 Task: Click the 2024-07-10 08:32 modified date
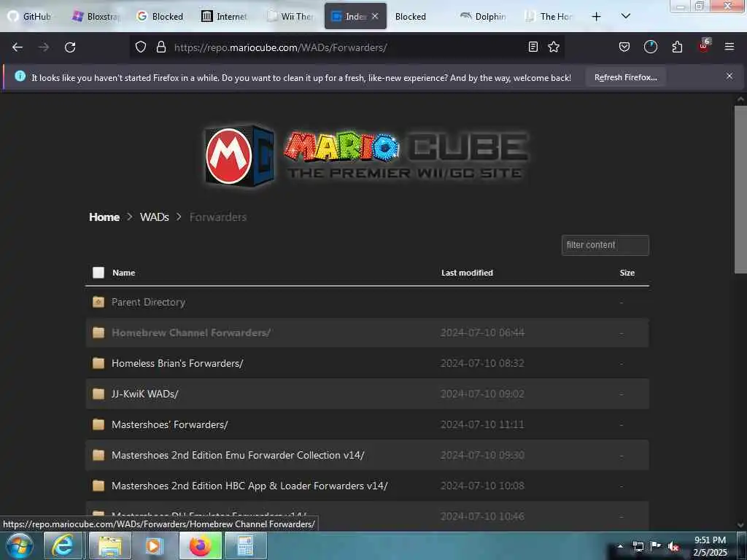click(482, 363)
